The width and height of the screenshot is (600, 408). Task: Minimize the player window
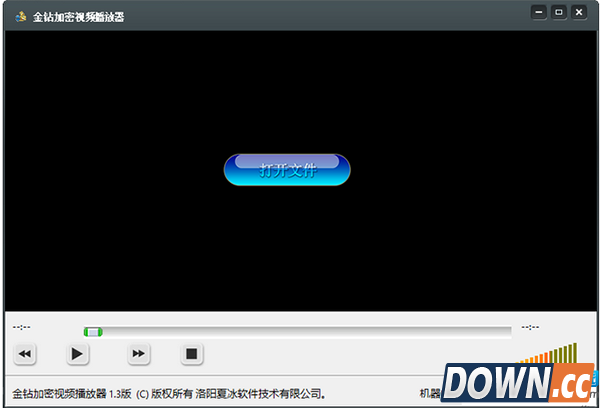(x=539, y=12)
